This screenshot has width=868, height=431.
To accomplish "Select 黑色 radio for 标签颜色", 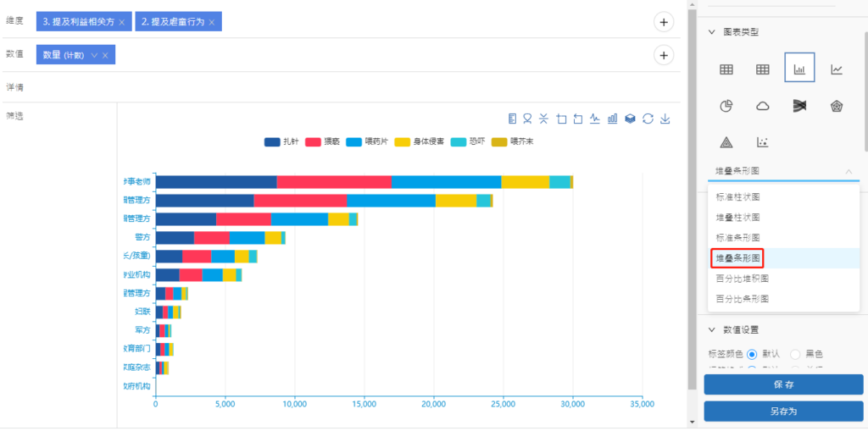I will click(x=795, y=354).
